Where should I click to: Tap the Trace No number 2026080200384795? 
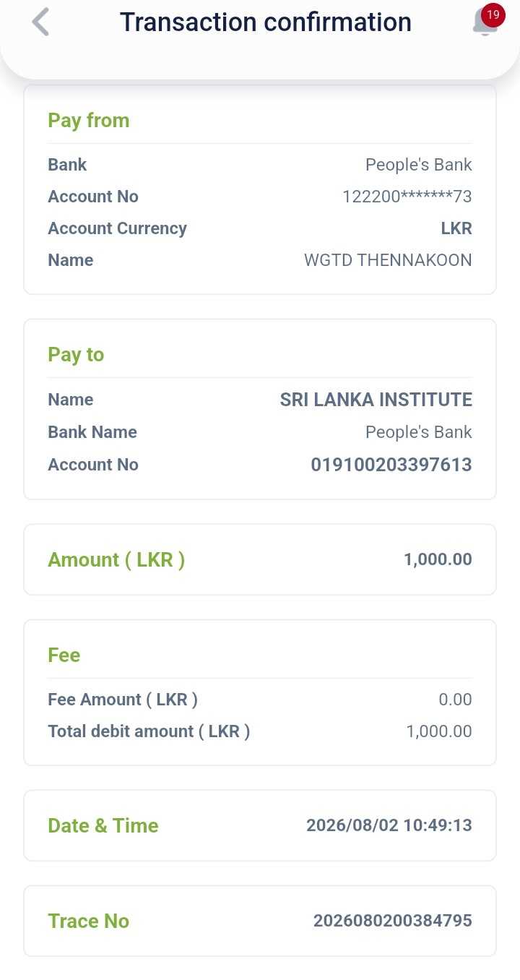point(393,921)
